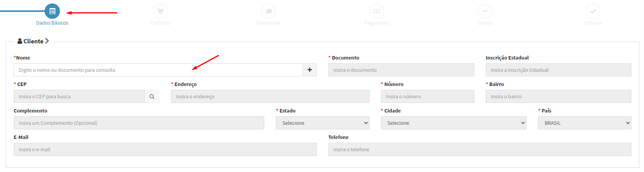Select the Pagamento money step icon
The height and width of the screenshot is (172, 644).
point(376,12)
